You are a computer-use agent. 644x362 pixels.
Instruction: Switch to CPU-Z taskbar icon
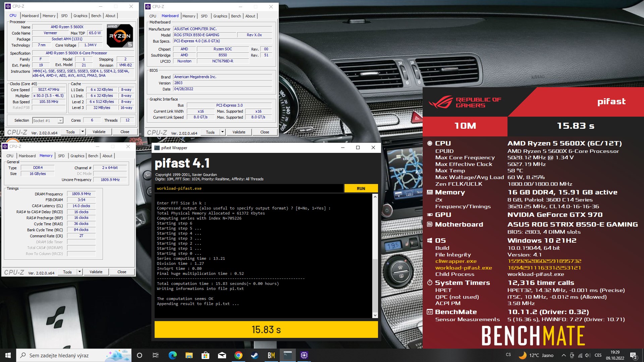[x=304, y=355]
